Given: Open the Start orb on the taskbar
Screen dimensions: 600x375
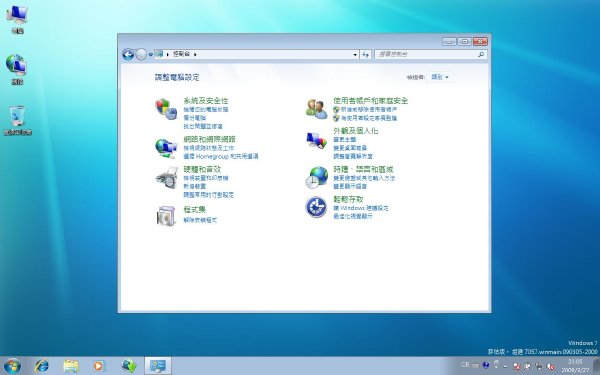Looking at the screenshot, I should [x=13, y=366].
